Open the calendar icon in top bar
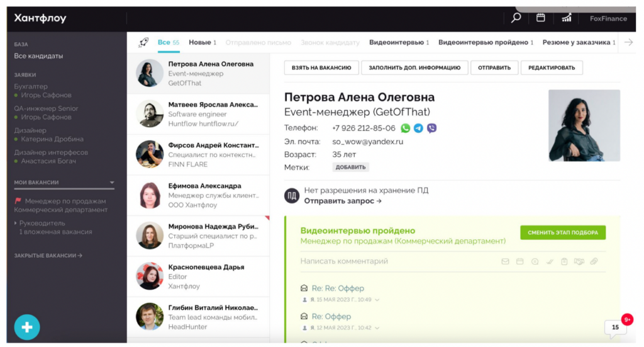Screen dimensions: 644x347 (x=540, y=18)
